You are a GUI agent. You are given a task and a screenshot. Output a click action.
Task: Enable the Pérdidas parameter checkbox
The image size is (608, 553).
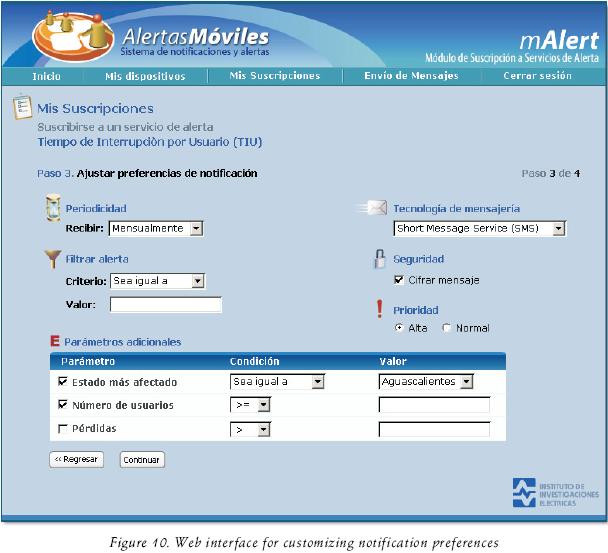pyautogui.click(x=63, y=429)
